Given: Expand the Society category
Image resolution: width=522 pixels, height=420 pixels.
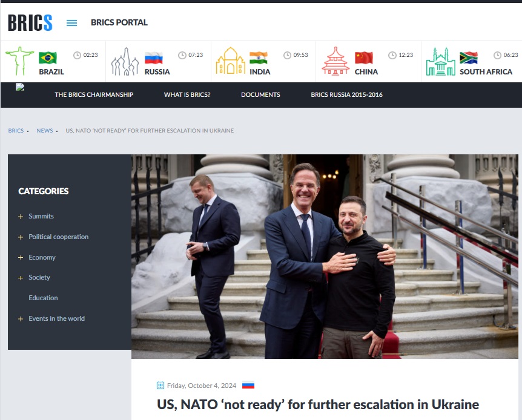Looking at the screenshot, I should 21,278.
